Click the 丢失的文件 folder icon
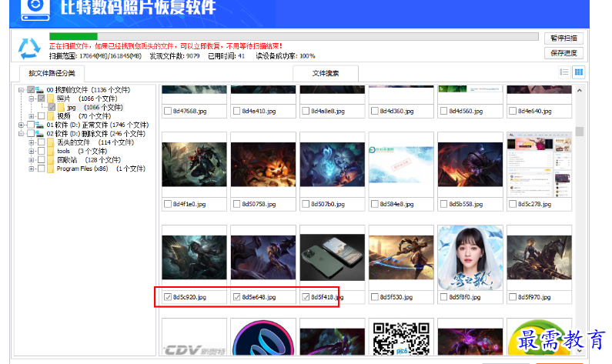Image resolution: width=612 pixels, height=364 pixels. point(50,142)
